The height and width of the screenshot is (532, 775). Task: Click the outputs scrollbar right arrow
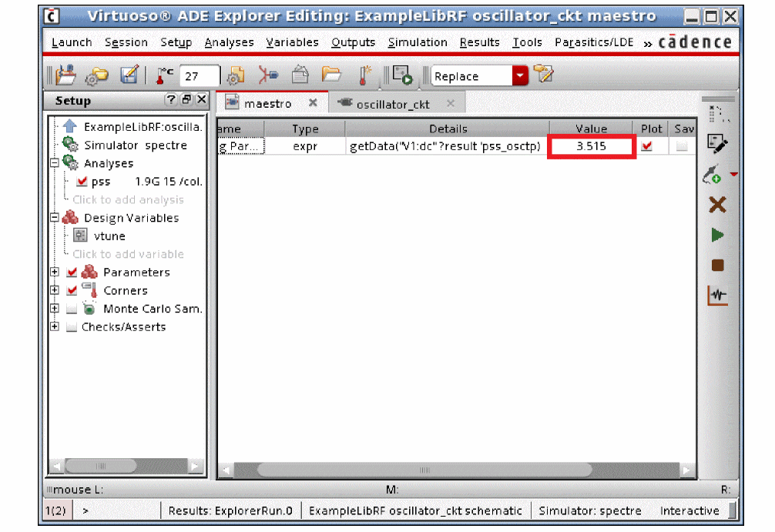click(686, 470)
